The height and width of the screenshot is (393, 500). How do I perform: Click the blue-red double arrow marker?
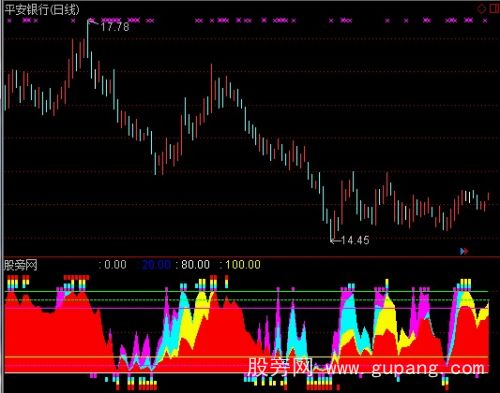[x=464, y=251]
